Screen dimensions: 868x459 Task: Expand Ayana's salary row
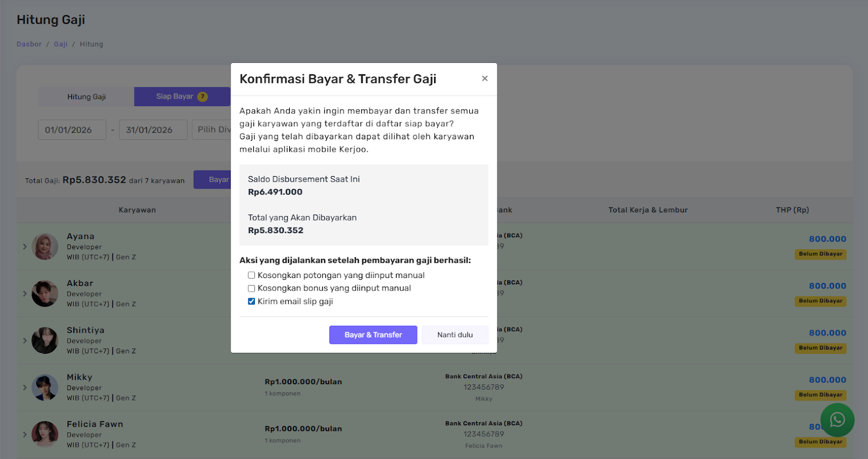tap(25, 247)
